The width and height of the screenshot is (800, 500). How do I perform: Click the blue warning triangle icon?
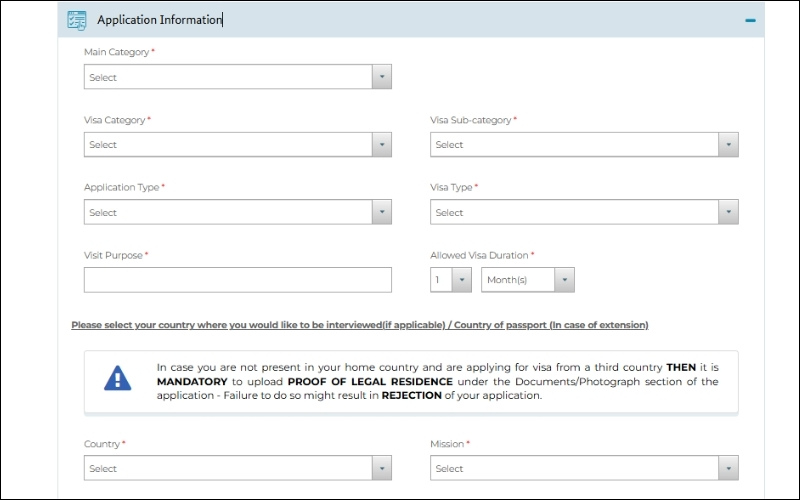(x=118, y=378)
